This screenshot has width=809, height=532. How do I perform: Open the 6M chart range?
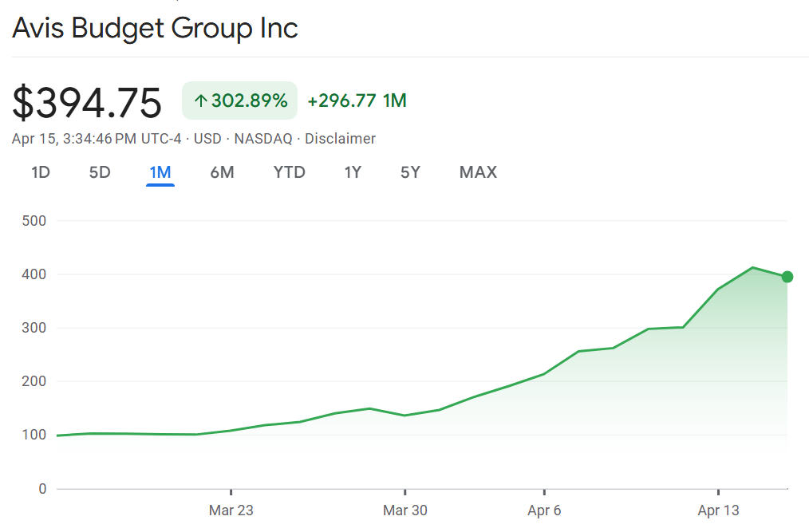222,172
